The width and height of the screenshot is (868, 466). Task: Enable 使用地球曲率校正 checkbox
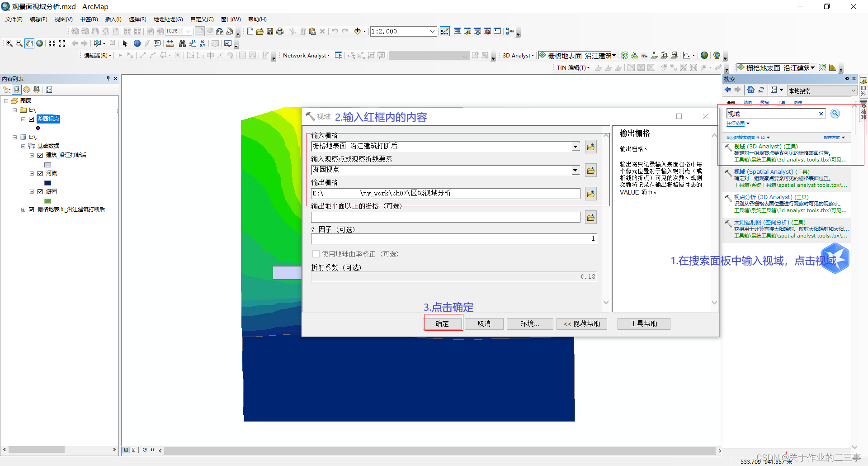click(x=316, y=254)
